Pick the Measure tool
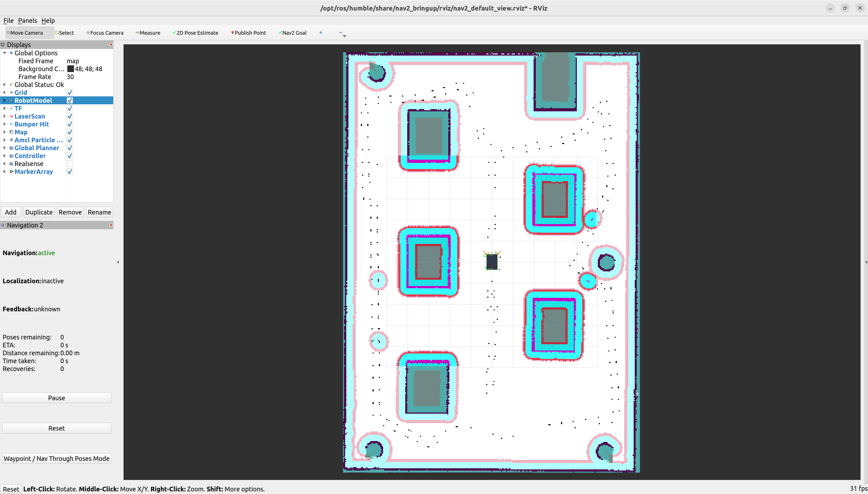This screenshot has width=868, height=494. click(148, 32)
